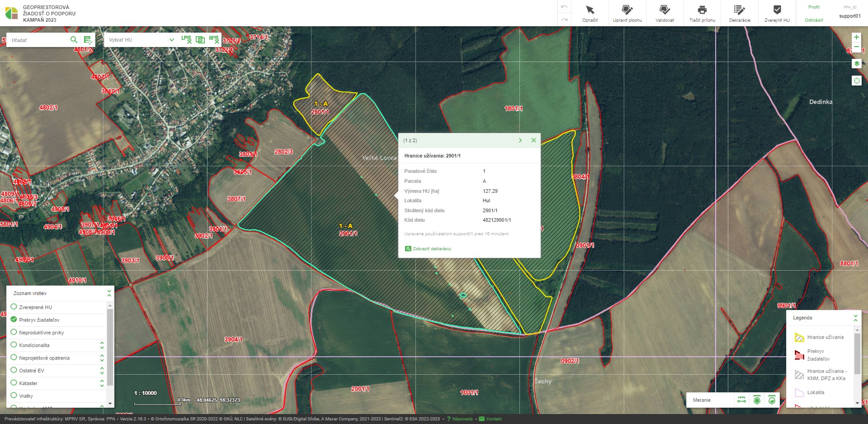Click the Hranice užívania yellow legend swatch
The height and width of the screenshot is (424, 868).
(x=799, y=338)
